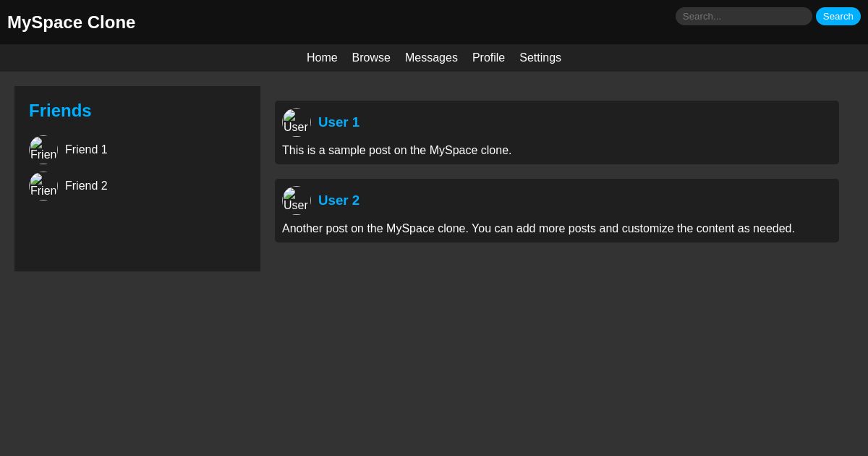
Task: Open the Home navigation item
Action: [322, 58]
